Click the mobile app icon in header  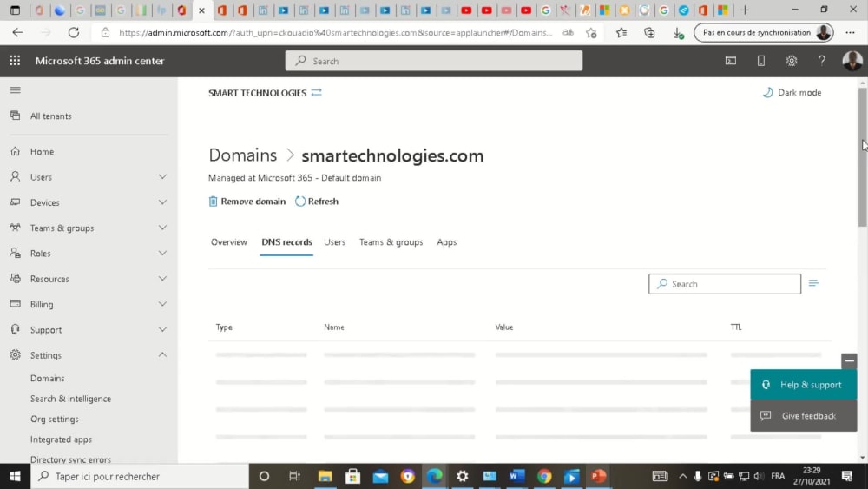coord(761,61)
